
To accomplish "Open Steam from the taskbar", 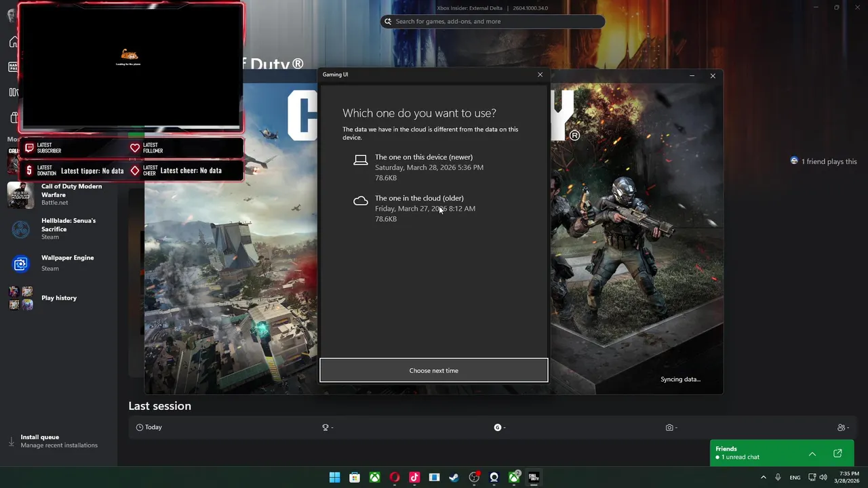I will (x=454, y=477).
